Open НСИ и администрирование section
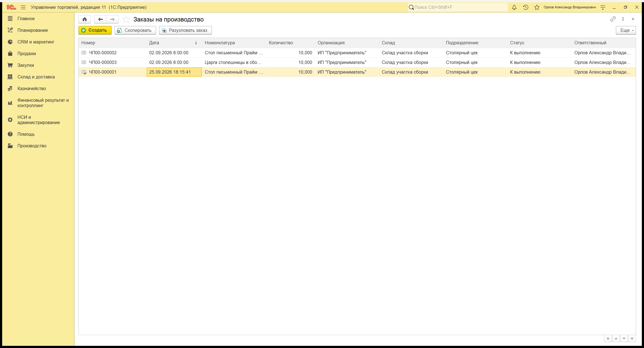This screenshot has width=644, height=348. click(x=38, y=120)
